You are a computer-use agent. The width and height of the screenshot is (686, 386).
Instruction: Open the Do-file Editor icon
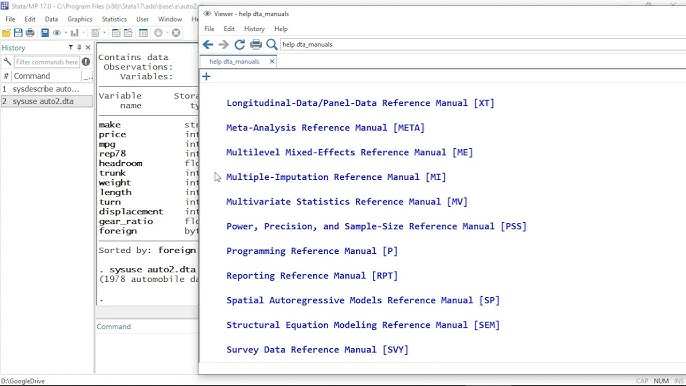(95, 33)
